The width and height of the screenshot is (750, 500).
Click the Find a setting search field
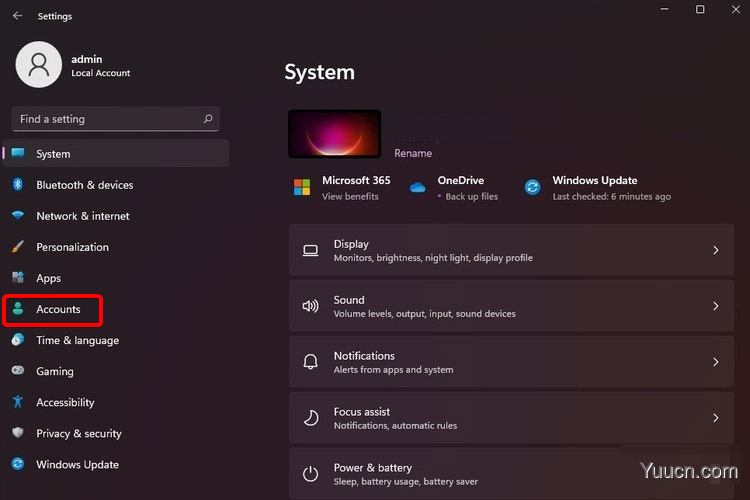point(116,119)
